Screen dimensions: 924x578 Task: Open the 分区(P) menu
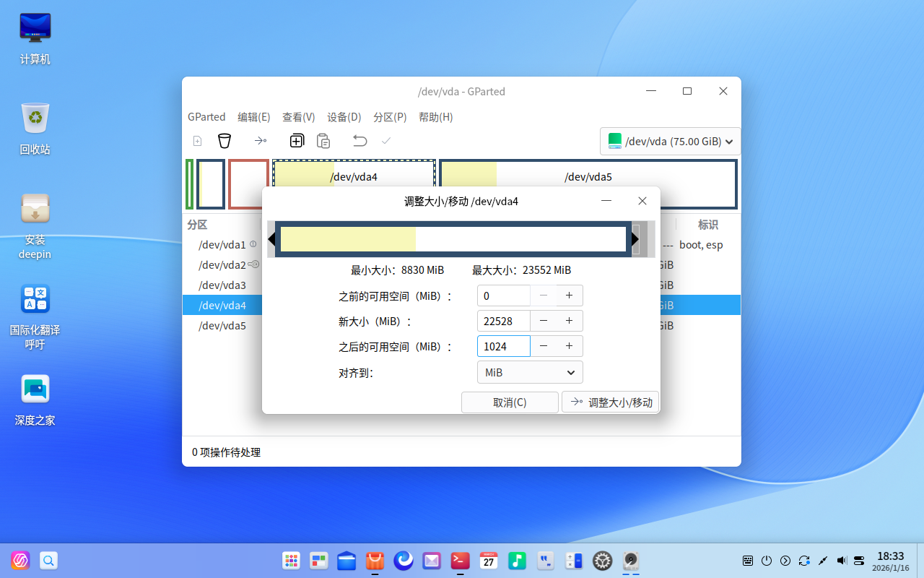tap(390, 116)
